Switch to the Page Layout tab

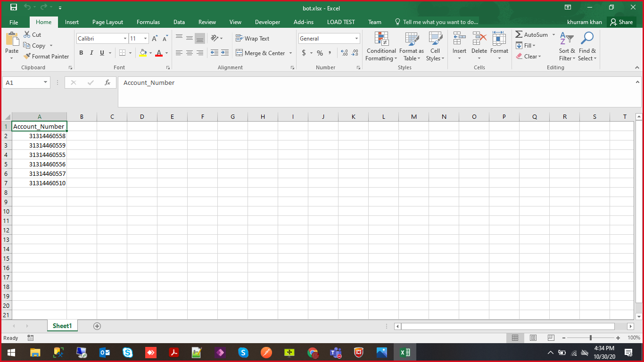tap(107, 22)
